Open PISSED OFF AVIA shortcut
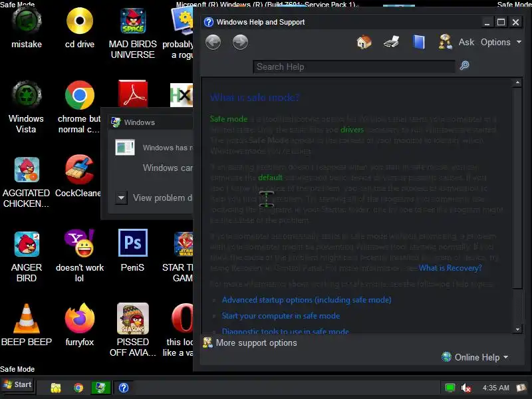Image resolution: width=532 pixels, height=399 pixels. (x=132, y=330)
